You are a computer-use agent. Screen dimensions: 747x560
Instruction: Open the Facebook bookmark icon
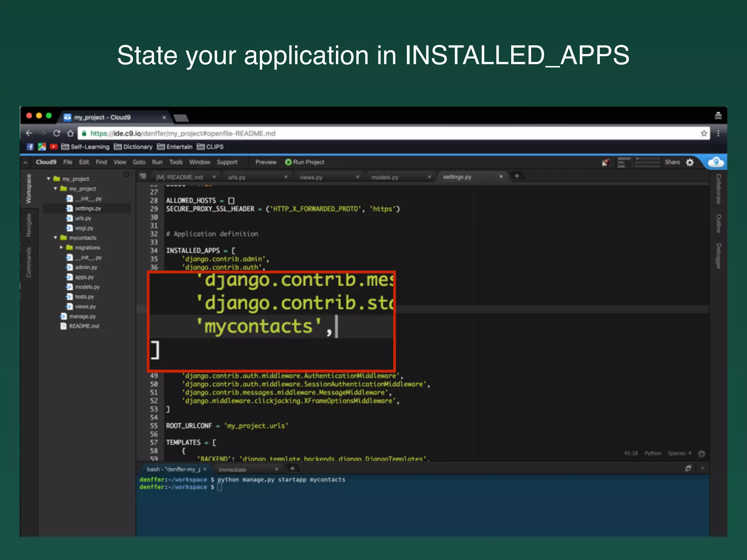[30, 147]
